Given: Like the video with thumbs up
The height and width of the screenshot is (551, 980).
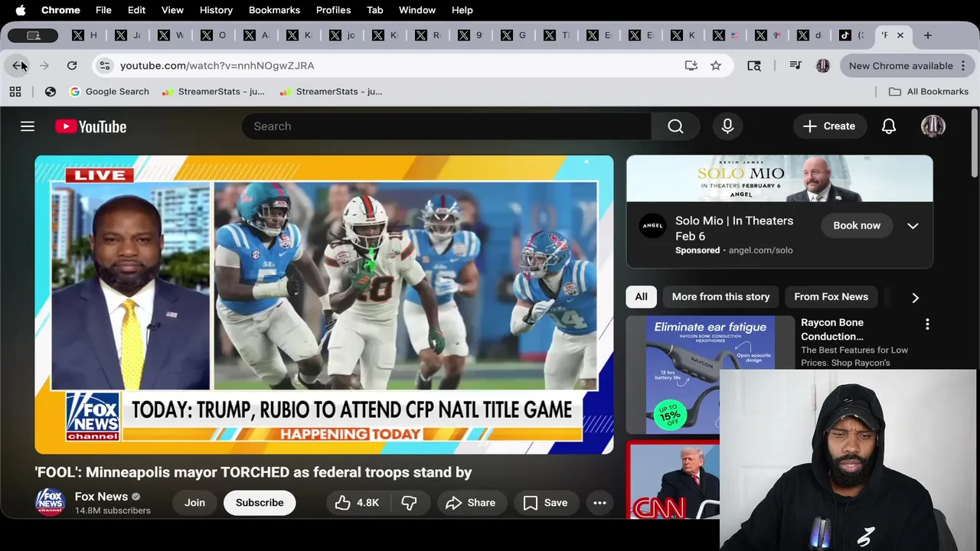Looking at the screenshot, I should click(357, 503).
